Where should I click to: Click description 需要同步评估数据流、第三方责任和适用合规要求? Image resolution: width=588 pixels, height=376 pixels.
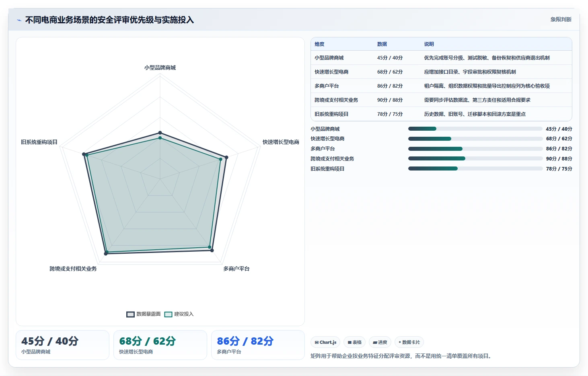pyautogui.click(x=477, y=100)
